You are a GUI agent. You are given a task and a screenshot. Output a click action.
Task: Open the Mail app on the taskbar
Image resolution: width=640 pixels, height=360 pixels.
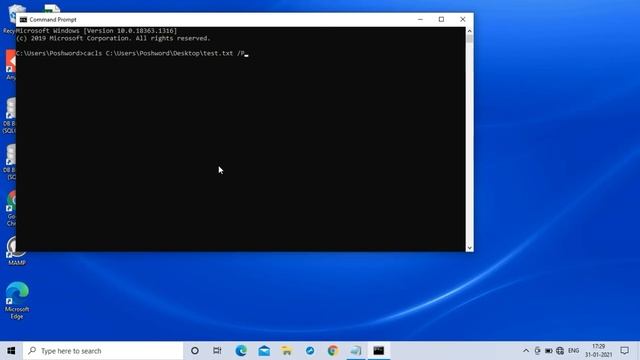coord(264,351)
